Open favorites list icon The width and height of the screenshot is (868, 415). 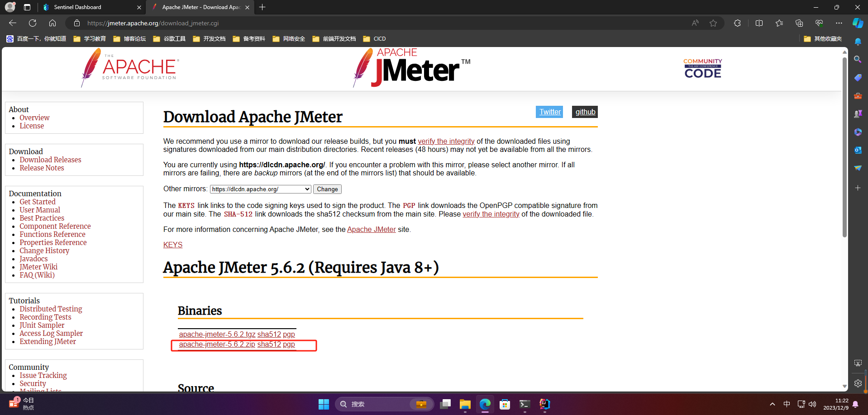[779, 23]
